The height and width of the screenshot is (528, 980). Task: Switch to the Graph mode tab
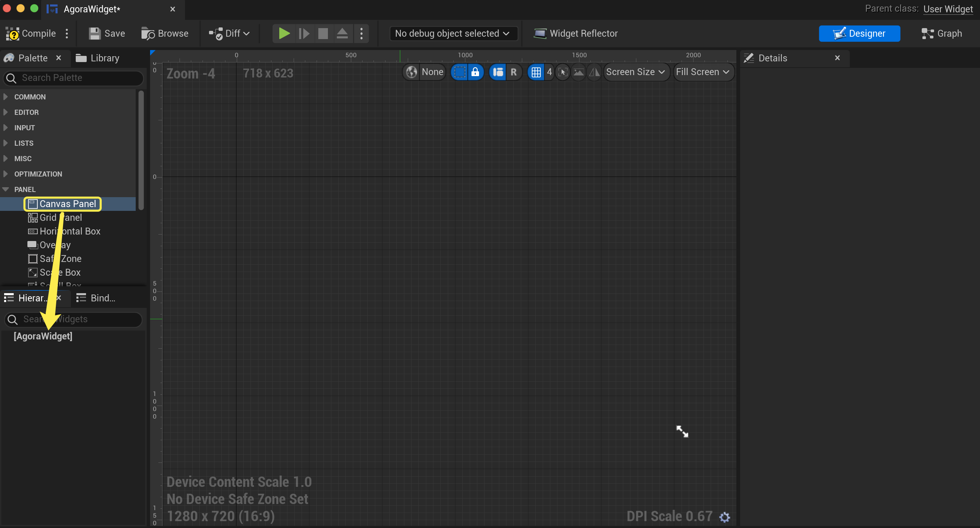coord(942,34)
